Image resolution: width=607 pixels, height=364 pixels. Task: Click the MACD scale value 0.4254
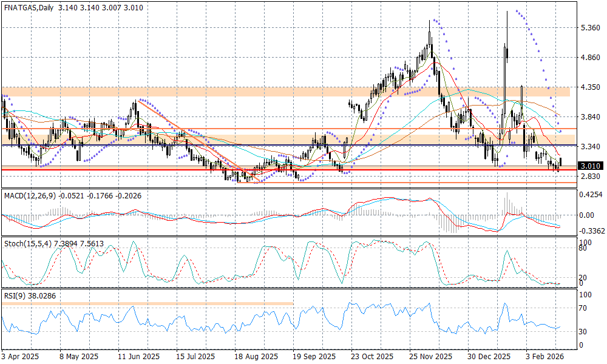coord(590,195)
